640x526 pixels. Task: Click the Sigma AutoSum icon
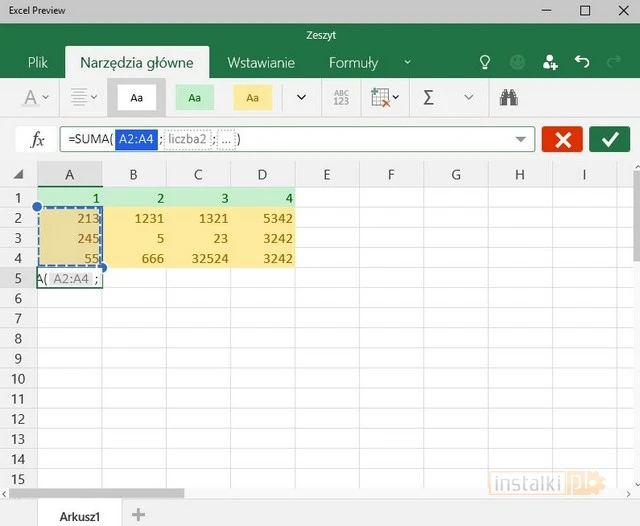[428, 98]
